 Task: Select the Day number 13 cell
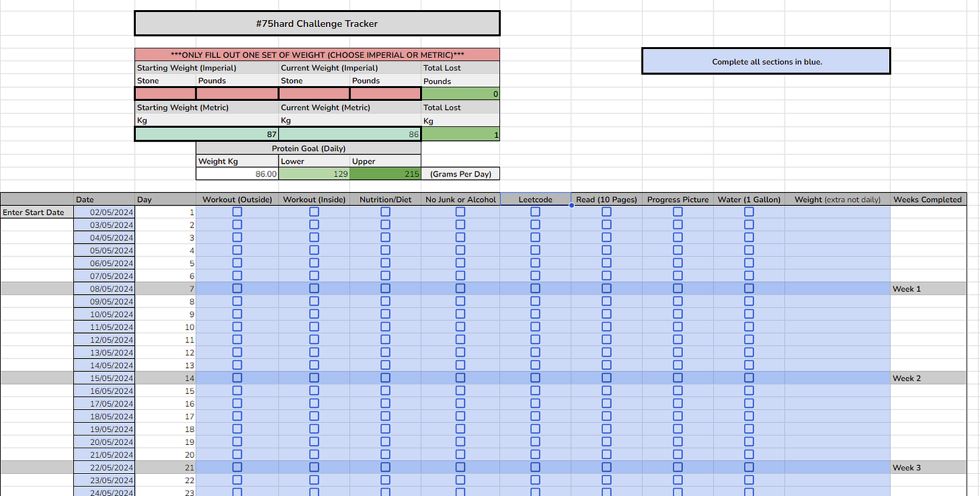pyautogui.click(x=166, y=365)
